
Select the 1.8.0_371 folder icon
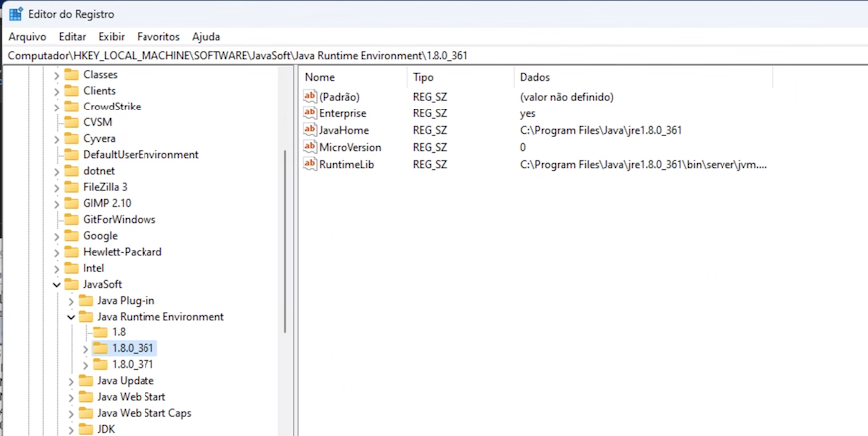[x=100, y=364]
